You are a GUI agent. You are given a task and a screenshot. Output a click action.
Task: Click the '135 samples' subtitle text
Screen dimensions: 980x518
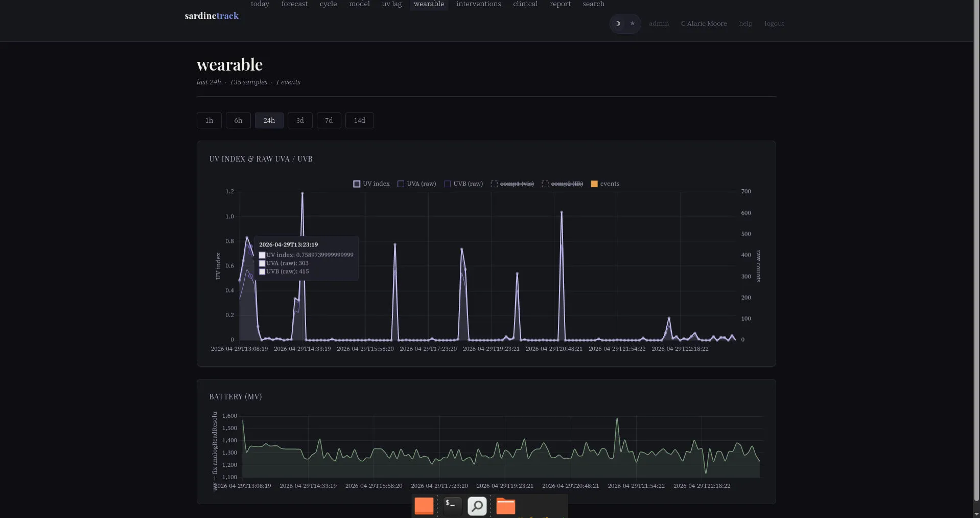pyautogui.click(x=248, y=82)
